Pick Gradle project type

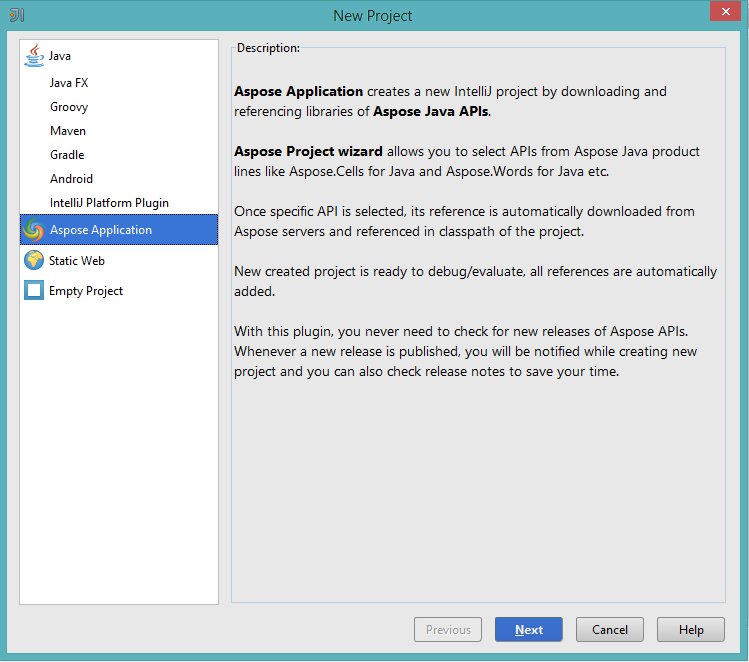119,155
